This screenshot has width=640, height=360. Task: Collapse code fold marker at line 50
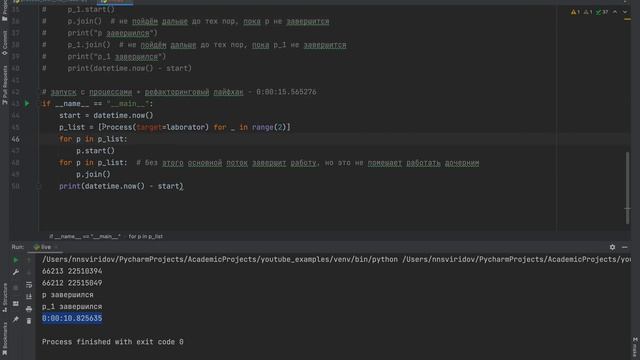(x=39, y=187)
